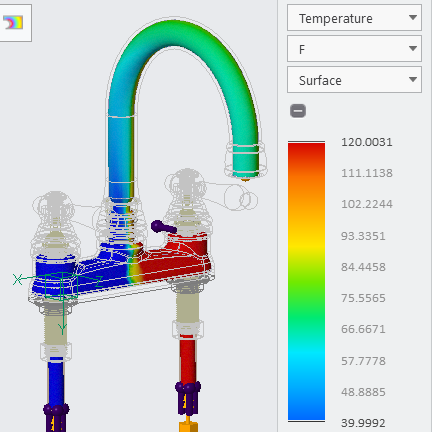Select the minimum value 39.9992
Viewport: 432px width, 432px height.
point(363,423)
